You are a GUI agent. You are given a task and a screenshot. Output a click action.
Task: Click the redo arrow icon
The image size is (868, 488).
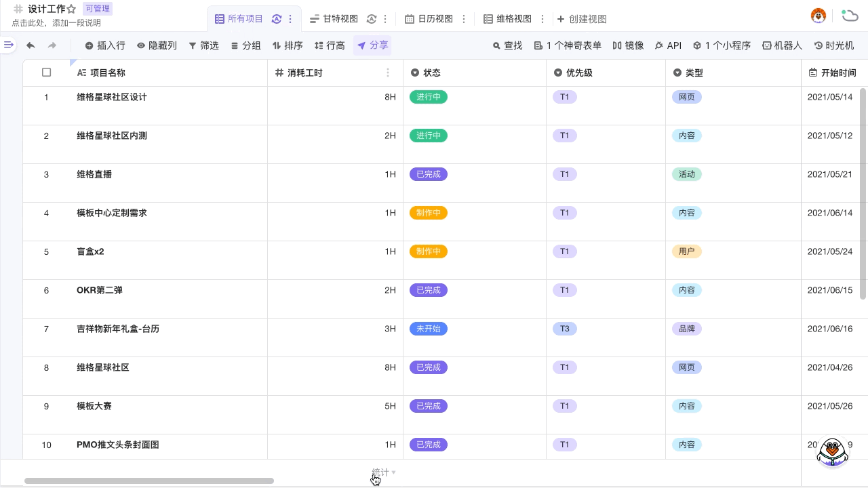click(x=52, y=45)
